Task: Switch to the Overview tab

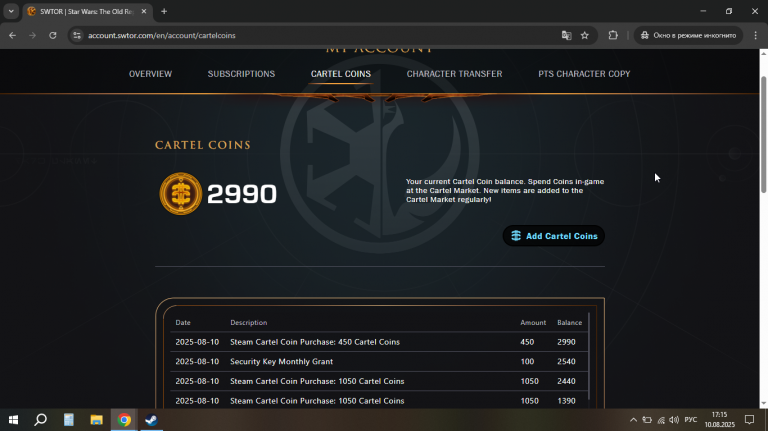Action: click(150, 74)
